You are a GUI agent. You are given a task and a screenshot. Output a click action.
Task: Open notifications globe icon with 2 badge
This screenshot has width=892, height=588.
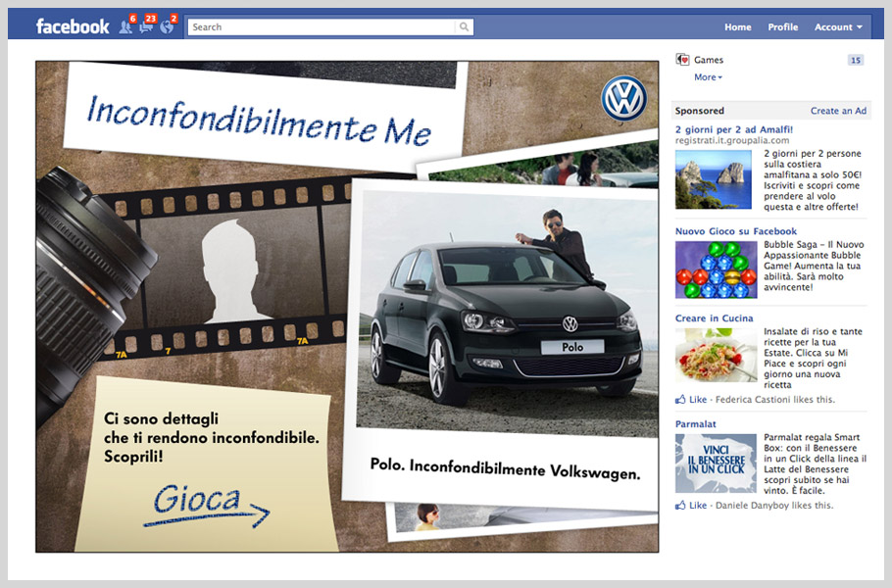click(167, 26)
